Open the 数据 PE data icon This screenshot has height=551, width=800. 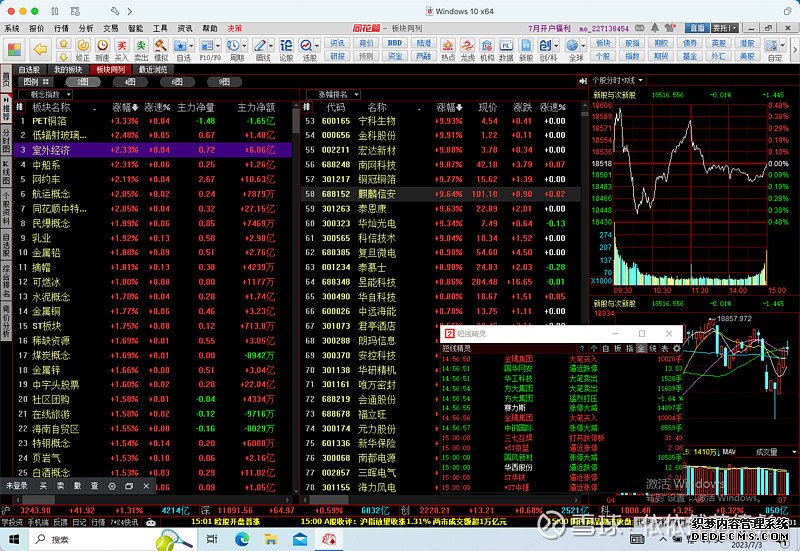506,49
